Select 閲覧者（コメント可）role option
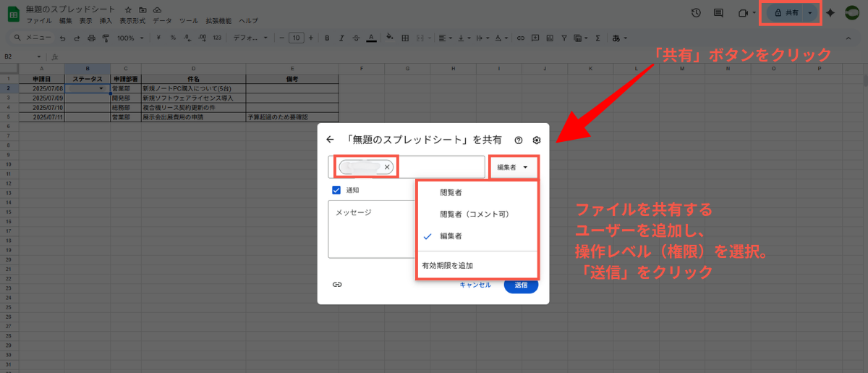 click(477, 214)
